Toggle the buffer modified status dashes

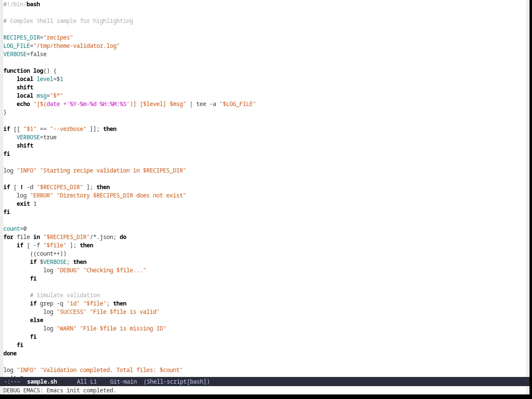click(12, 382)
